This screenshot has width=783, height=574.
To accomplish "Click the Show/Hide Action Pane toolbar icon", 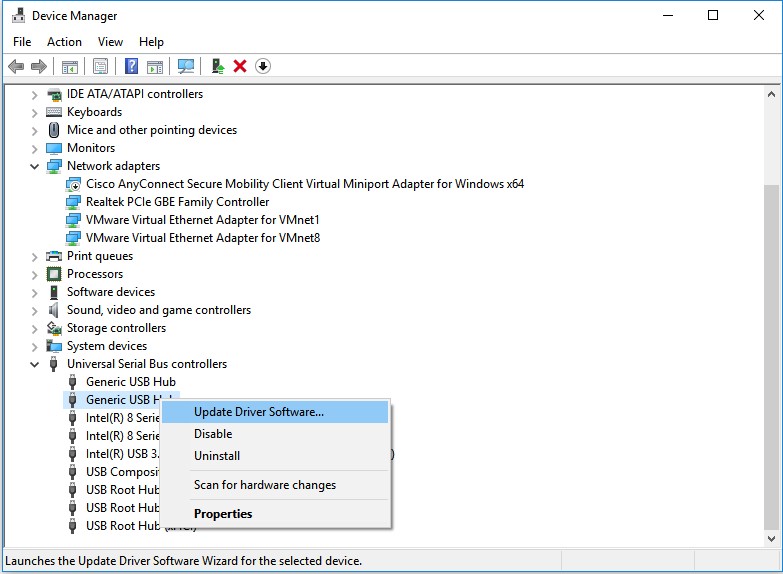I will click(155, 66).
